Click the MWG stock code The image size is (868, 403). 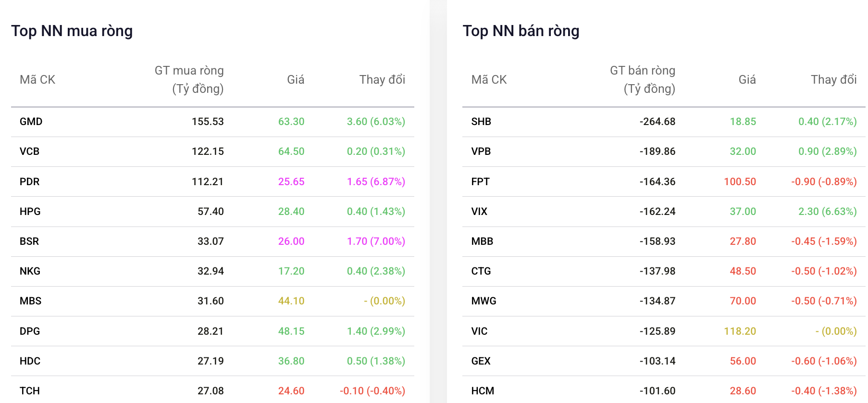pos(484,301)
